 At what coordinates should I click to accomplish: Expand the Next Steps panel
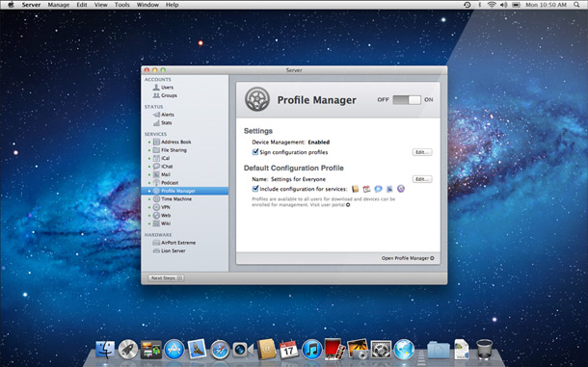click(x=166, y=278)
